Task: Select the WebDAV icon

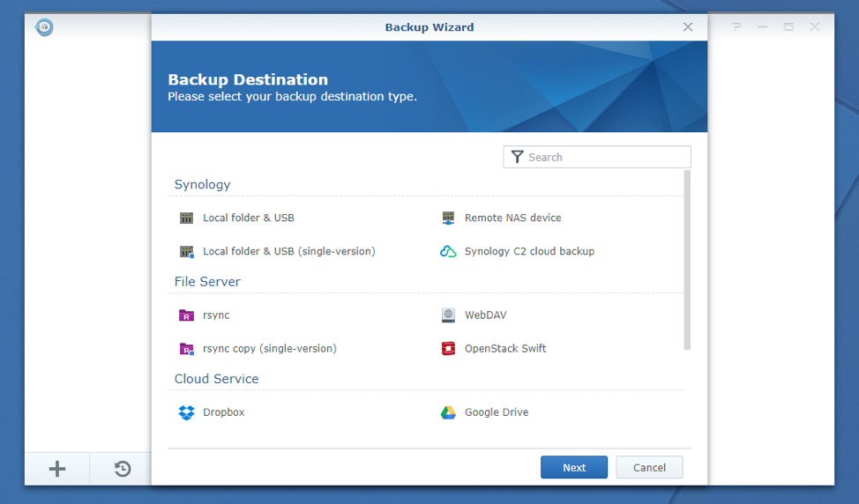Action: [448, 315]
